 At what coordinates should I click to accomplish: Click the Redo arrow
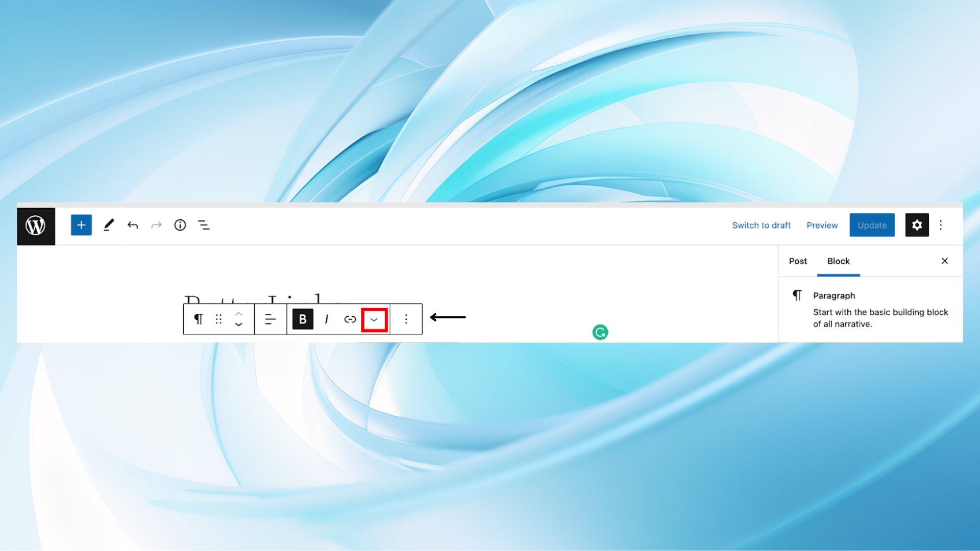click(x=156, y=225)
